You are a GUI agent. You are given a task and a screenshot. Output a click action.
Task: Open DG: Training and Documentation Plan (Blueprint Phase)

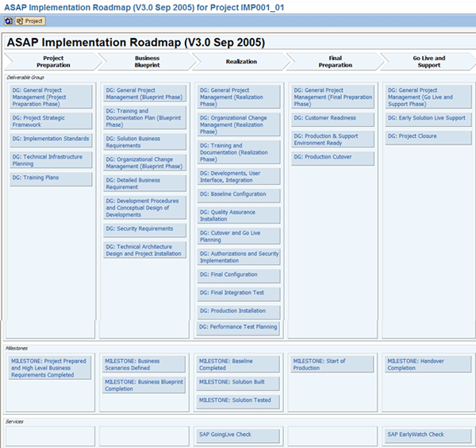[144, 117]
